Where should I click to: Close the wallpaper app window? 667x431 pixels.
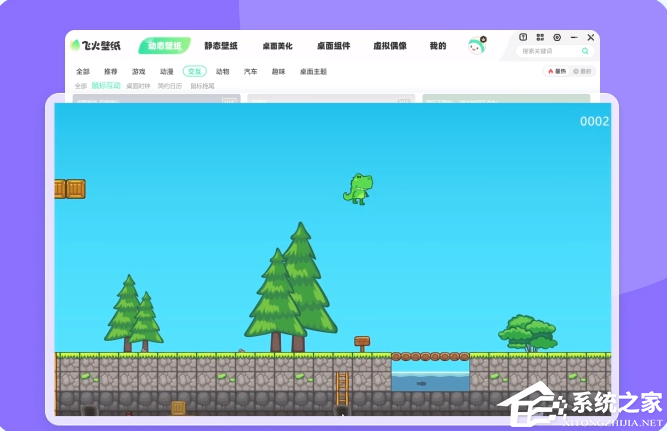tap(591, 37)
